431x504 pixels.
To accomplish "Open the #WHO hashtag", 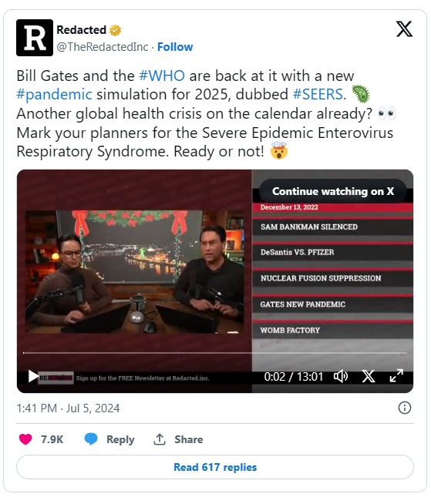I will (x=162, y=76).
